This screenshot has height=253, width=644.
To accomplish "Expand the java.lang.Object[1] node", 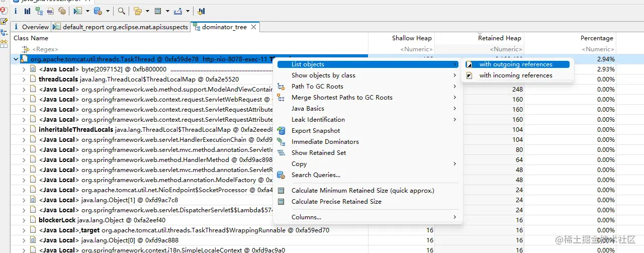I will 24,200.
